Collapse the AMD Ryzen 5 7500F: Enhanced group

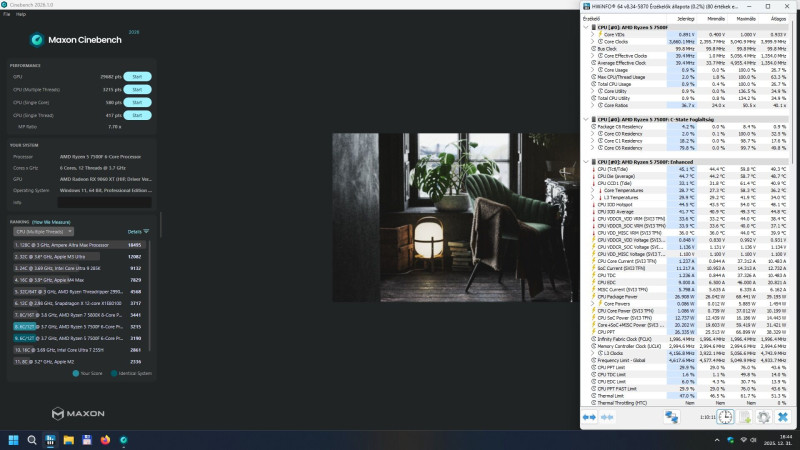[x=586, y=162]
